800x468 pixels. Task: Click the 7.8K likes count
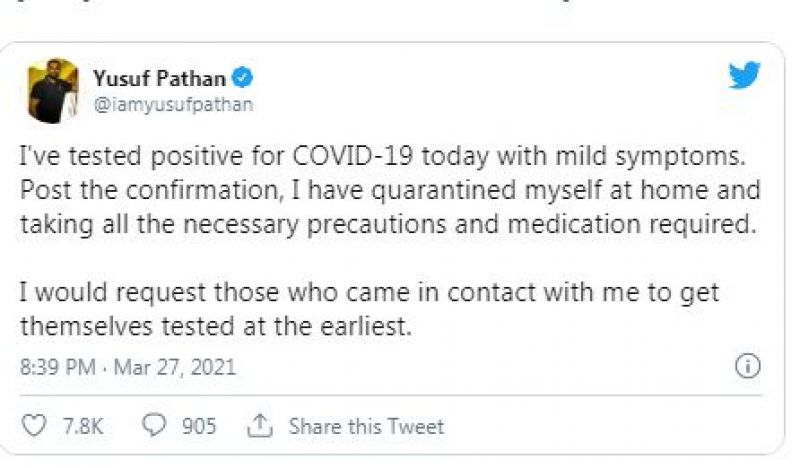83,426
